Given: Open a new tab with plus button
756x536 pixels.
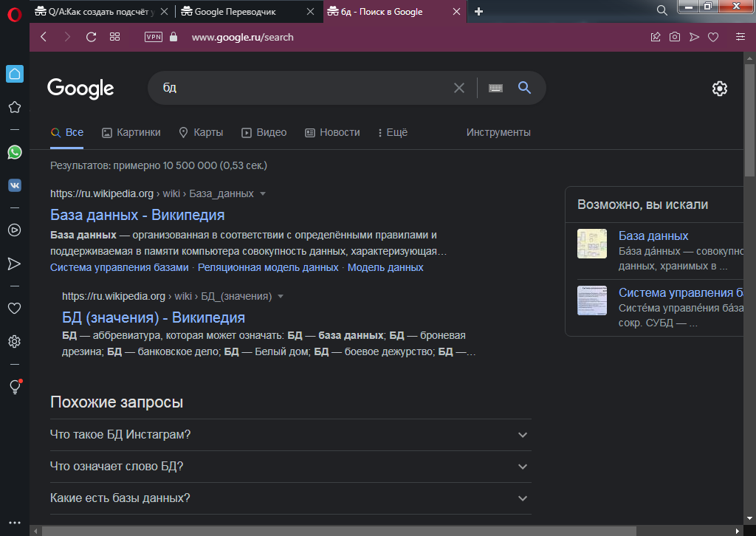Looking at the screenshot, I should coord(478,12).
